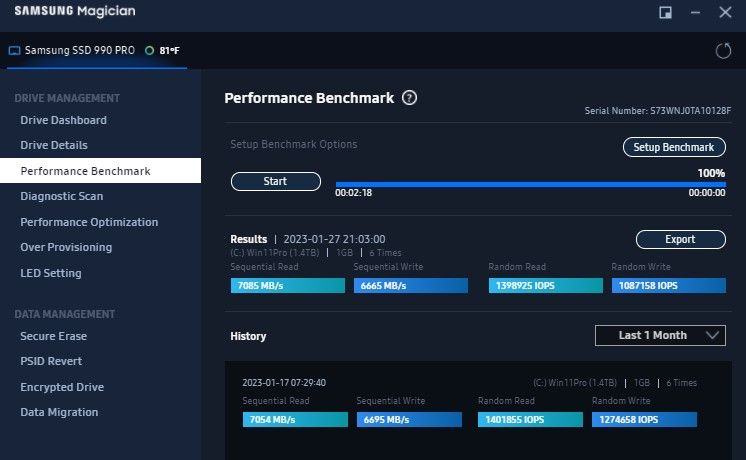Click the green health status circle icon
Viewport: 746px width, 460px height.
[149, 50]
